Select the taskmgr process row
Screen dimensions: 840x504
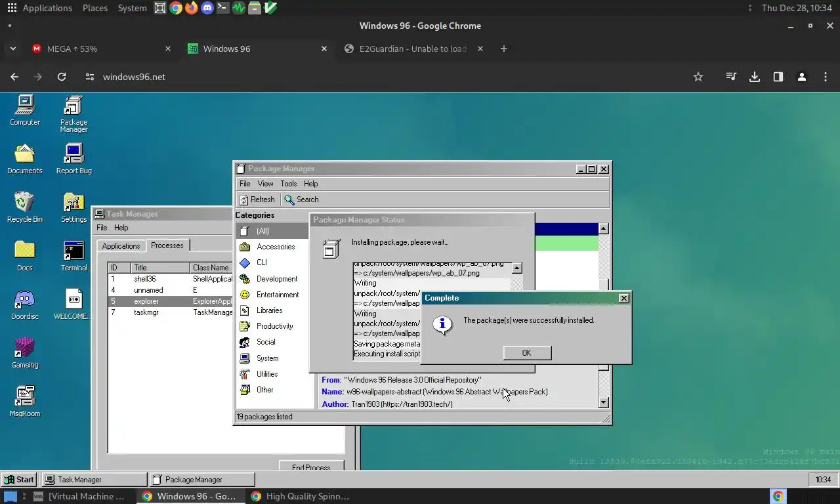pos(171,312)
